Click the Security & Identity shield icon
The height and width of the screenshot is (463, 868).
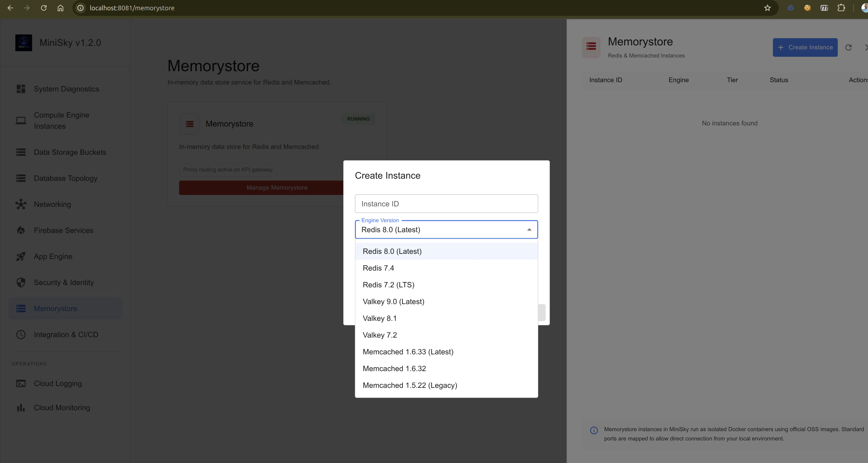tap(21, 282)
